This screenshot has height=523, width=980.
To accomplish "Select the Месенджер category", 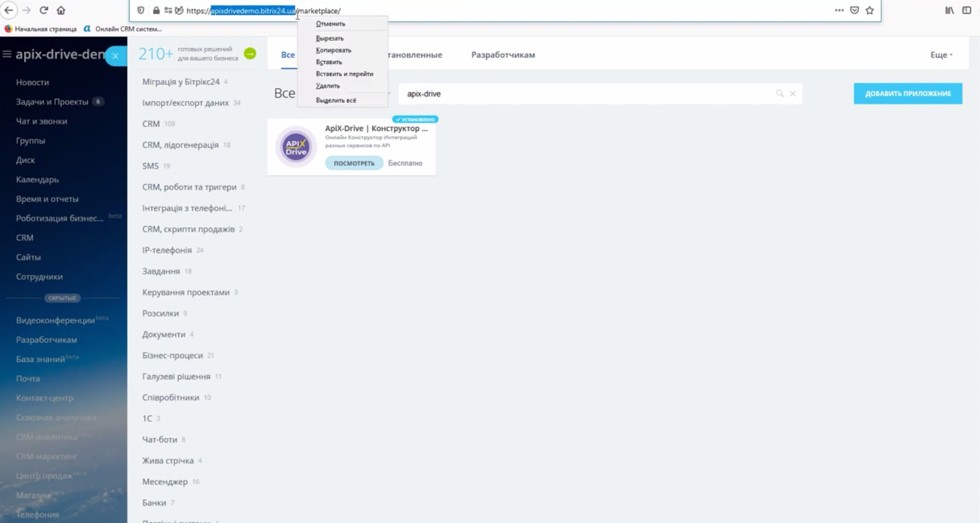I will pyautogui.click(x=165, y=482).
